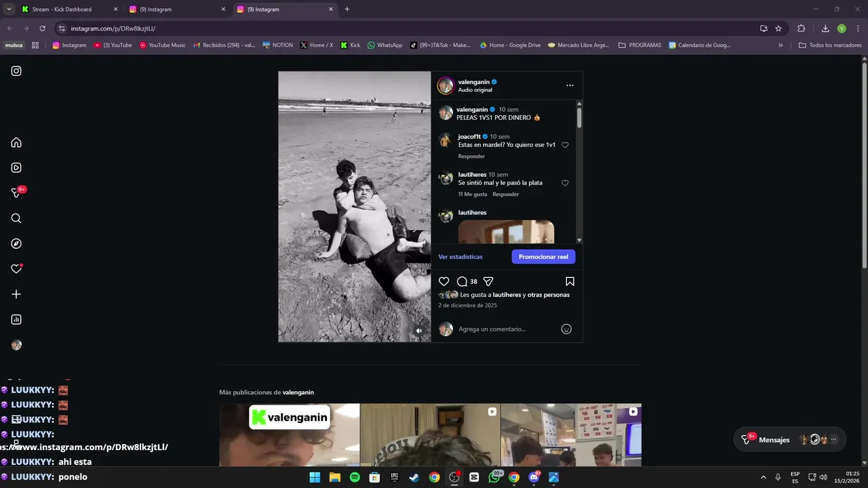Open Spotify from the taskbar
The height and width of the screenshot is (488, 868).
coord(355,477)
